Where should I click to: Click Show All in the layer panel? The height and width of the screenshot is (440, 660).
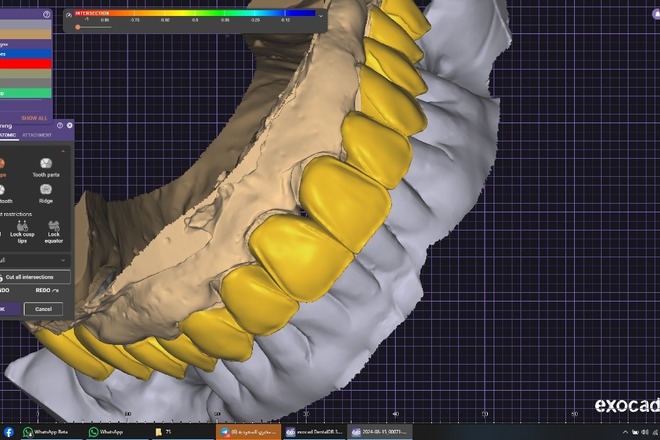tap(34, 117)
